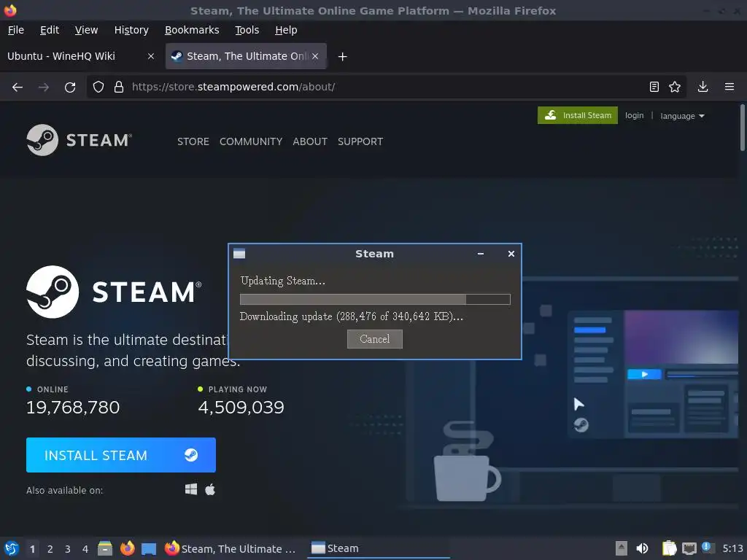This screenshot has width=747, height=560.
Task: Click the Steam logo in page header
Action: pos(79,140)
